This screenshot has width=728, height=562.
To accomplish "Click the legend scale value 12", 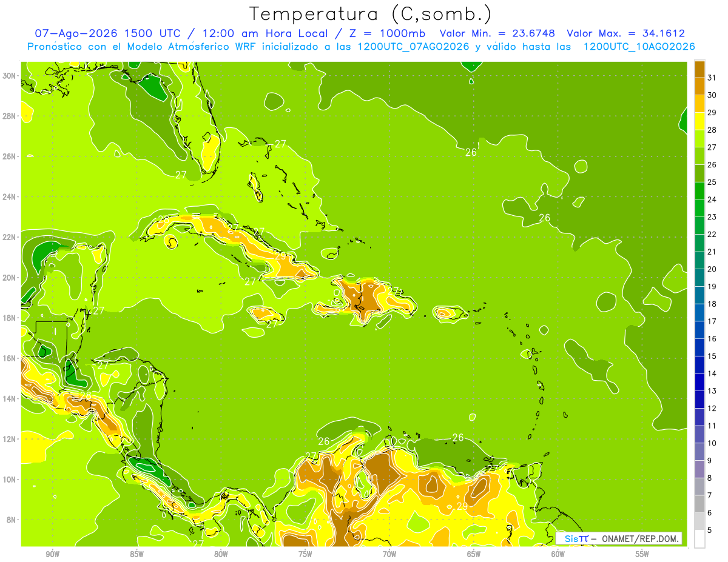I will (712, 408).
